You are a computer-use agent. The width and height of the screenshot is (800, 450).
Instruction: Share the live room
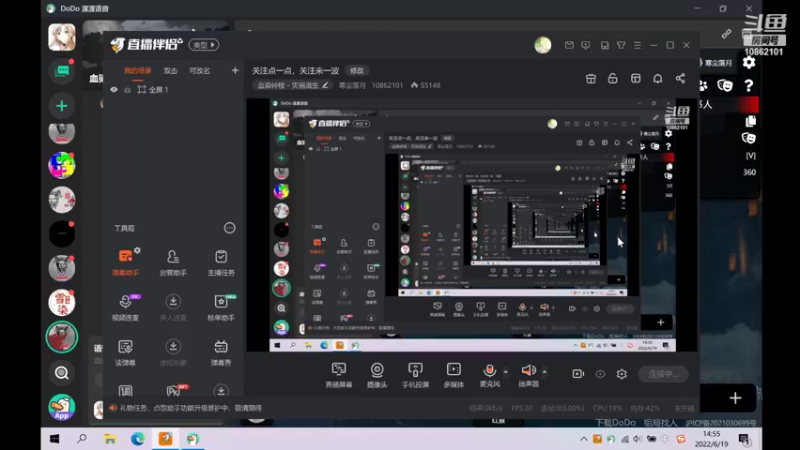tap(680, 78)
